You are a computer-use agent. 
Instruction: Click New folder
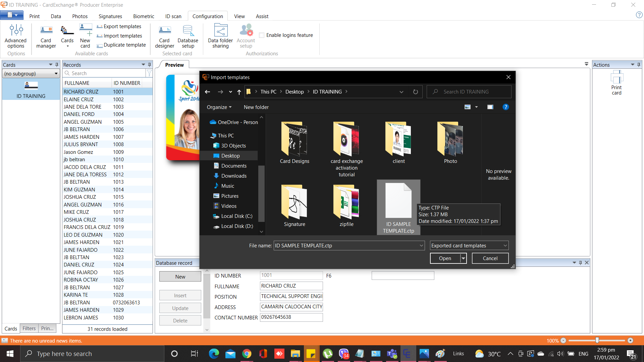click(x=256, y=107)
